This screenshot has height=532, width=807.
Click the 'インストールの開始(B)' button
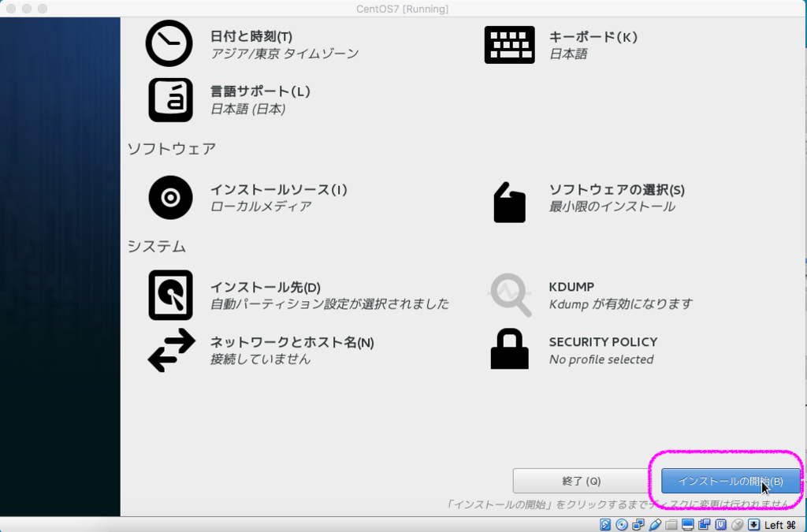[x=731, y=481]
